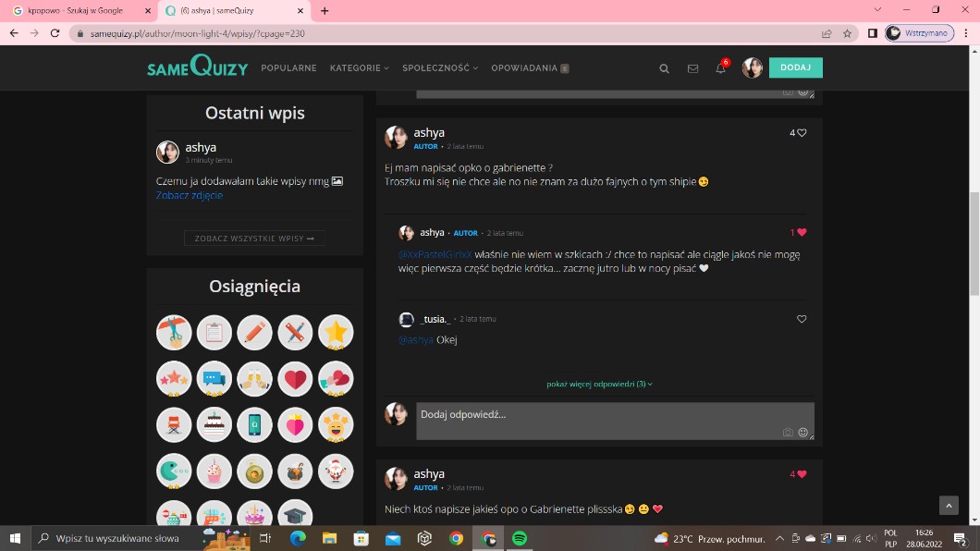Screen dimensions: 980x551
Task: Unlike ashya's reply with one heart
Action: 801,233
